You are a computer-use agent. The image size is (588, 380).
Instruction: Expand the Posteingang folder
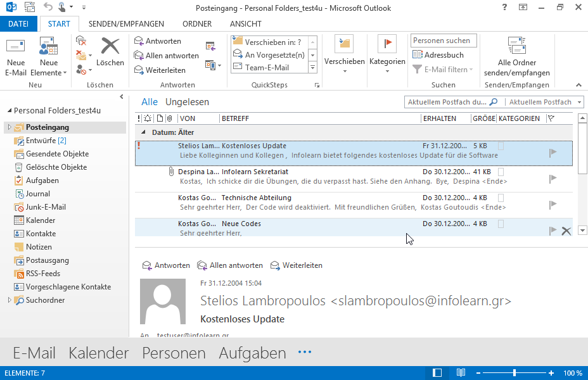[x=10, y=127]
